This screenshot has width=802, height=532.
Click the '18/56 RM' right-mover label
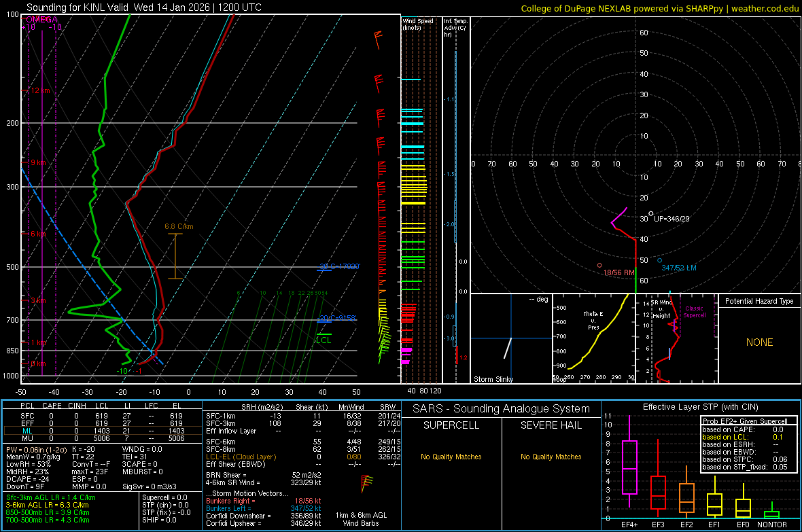619,272
